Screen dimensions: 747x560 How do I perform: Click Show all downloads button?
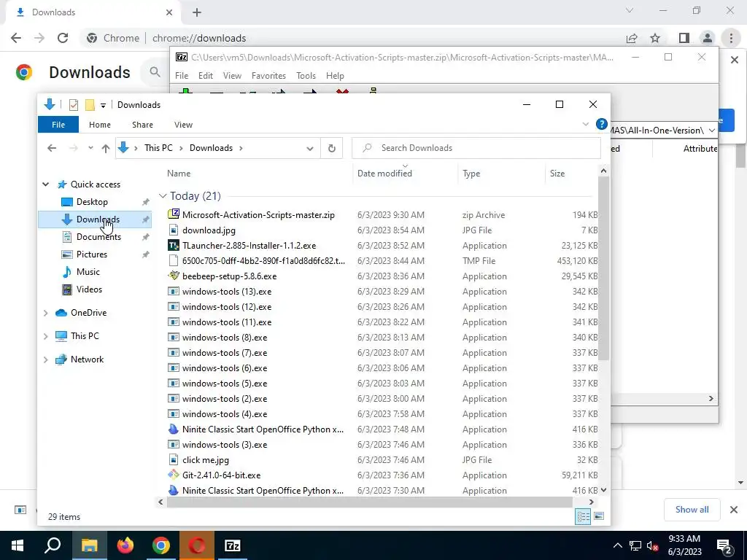(x=692, y=510)
